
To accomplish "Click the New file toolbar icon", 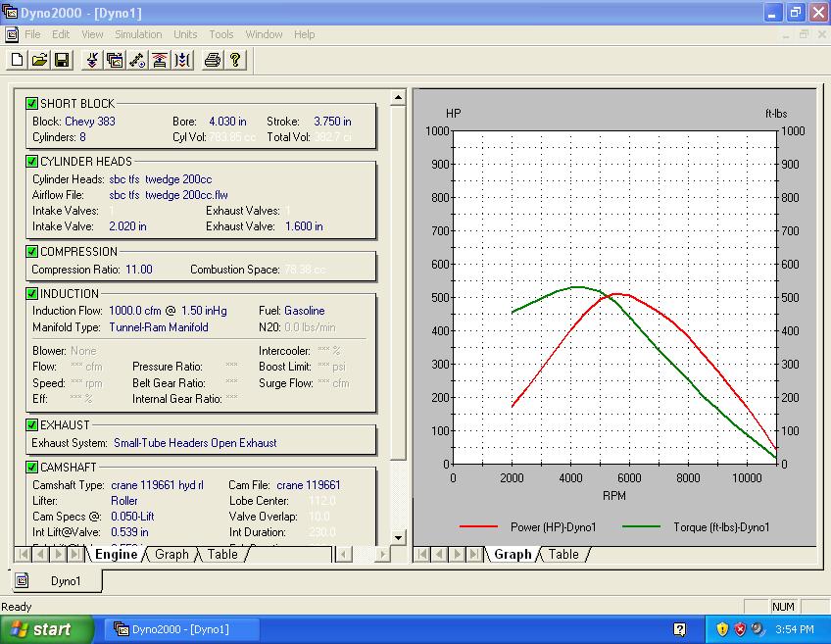I will pyautogui.click(x=17, y=61).
